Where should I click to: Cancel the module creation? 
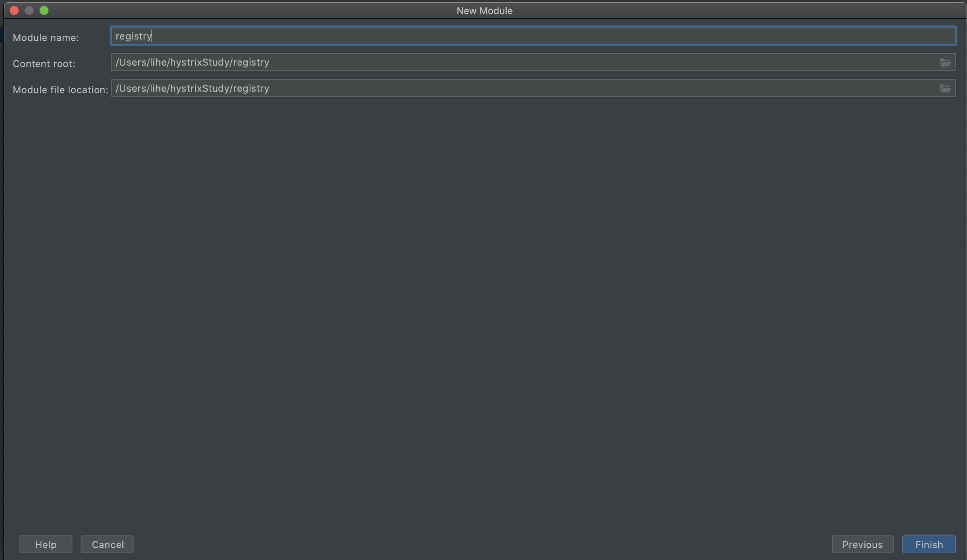pyautogui.click(x=107, y=544)
